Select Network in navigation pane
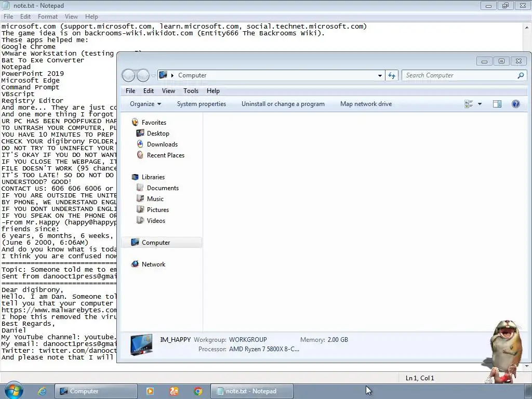The image size is (532, 399). 153,264
